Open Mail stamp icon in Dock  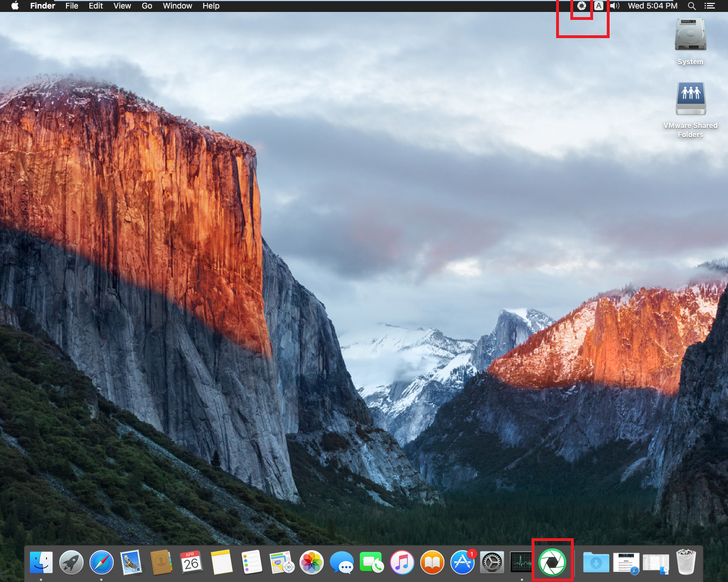point(131,563)
